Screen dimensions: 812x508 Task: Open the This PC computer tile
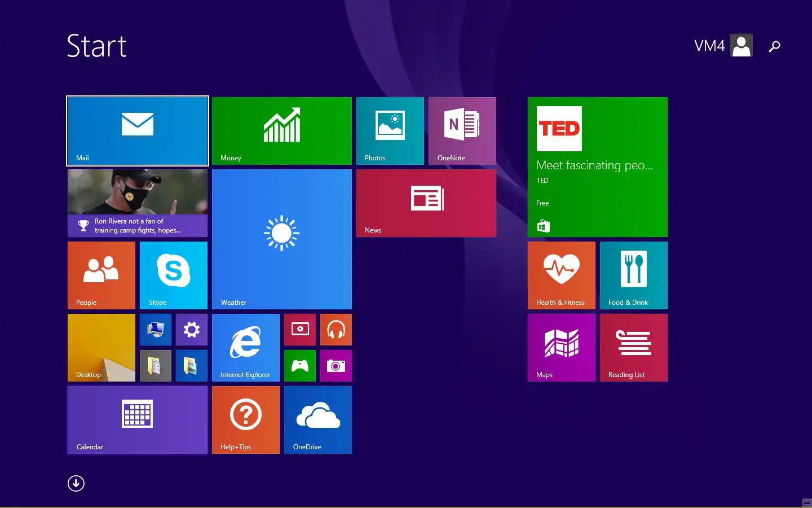coord(156,330)
